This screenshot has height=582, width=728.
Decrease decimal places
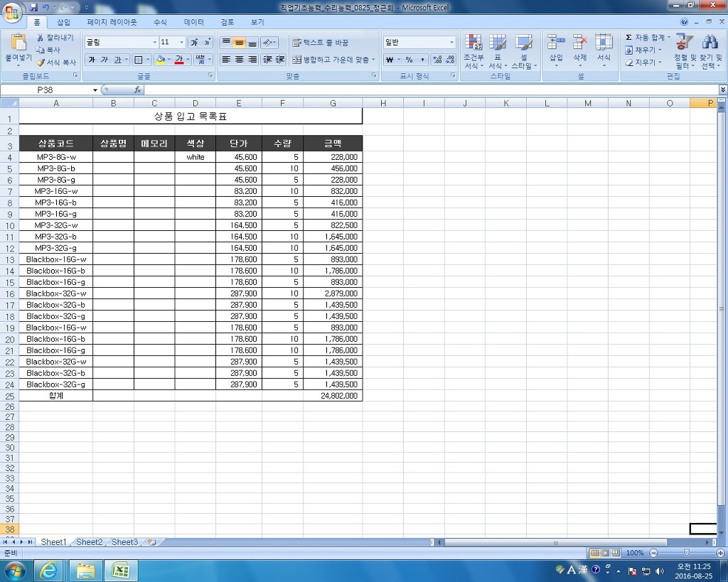pos(450,60)
